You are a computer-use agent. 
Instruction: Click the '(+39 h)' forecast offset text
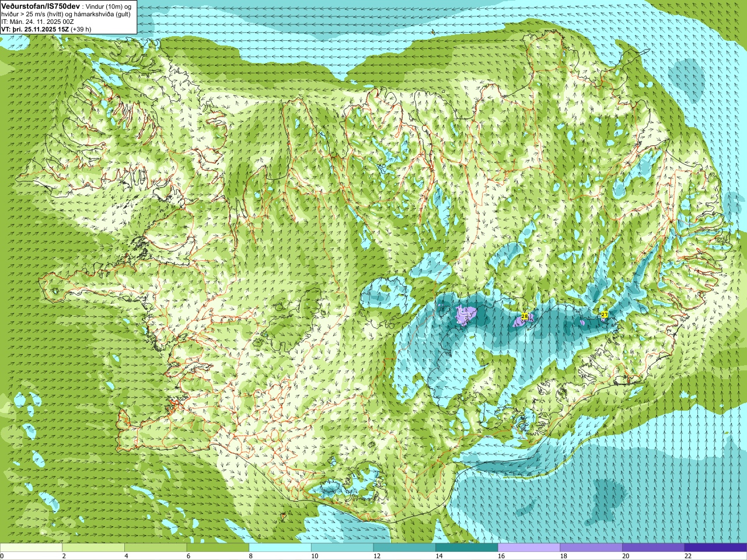tap(81, 29)
